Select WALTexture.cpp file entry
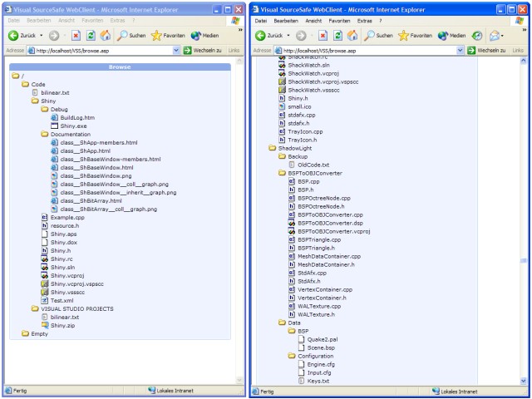The width and height of the screenshot is (532, 399). (x=319, y=306)
